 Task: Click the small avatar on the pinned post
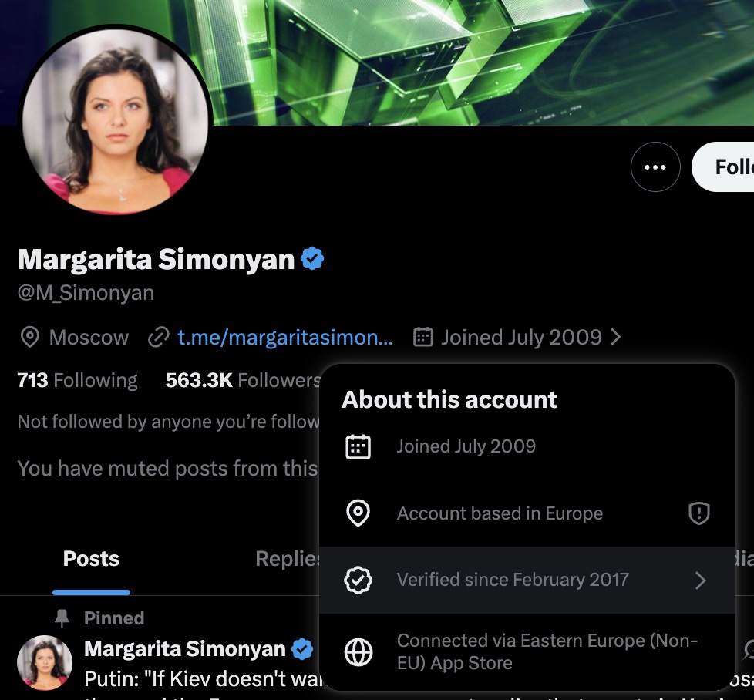coord(45,662)
